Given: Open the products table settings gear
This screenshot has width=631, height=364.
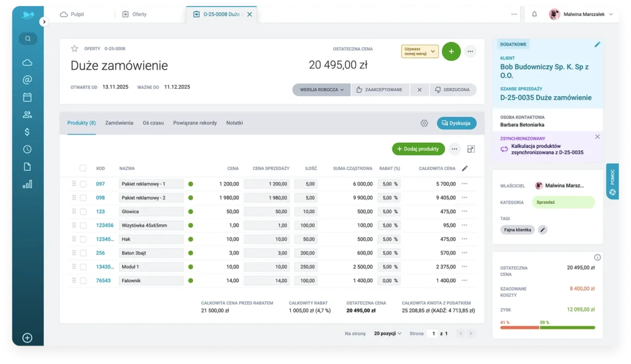Looking at the screenshot, I should point(424,123).
